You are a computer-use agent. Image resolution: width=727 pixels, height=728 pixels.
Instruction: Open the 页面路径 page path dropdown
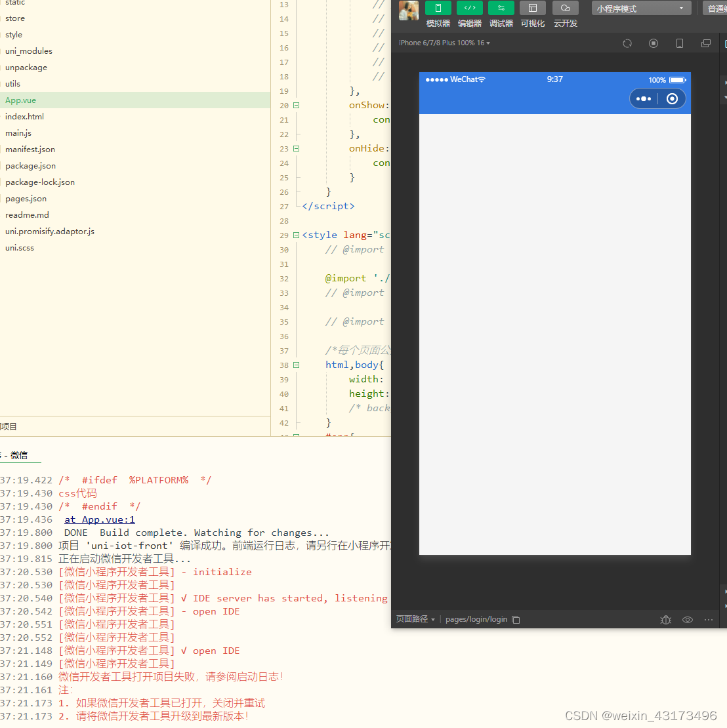tap(415, 619)
